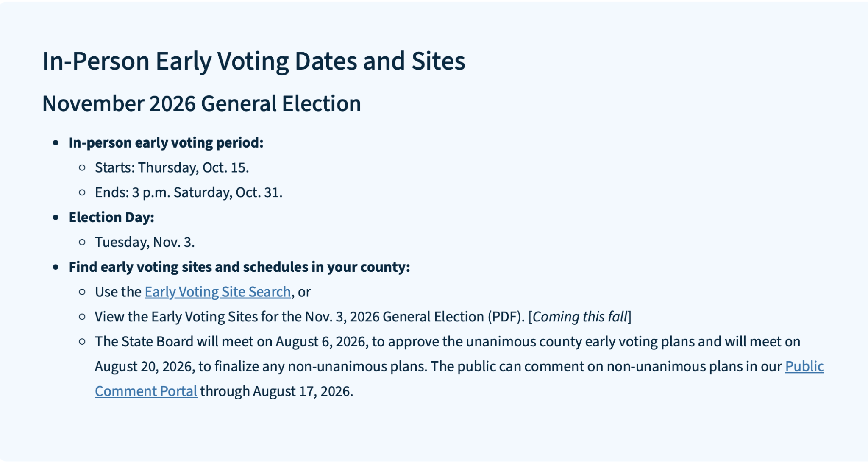This screenshot has height=463, width=868.
Task: Click the "Use the" text before the search link
Action: (x=118, y=292)
